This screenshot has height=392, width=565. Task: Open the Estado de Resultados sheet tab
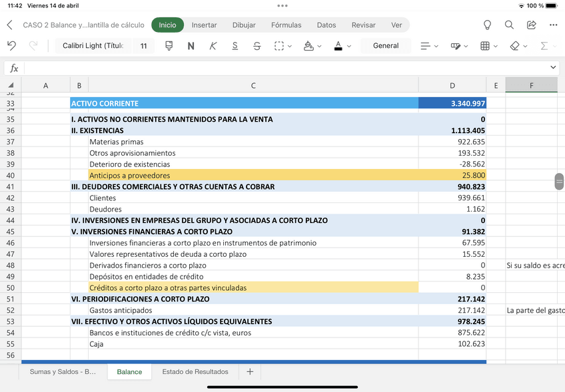(x=195, y=372)
